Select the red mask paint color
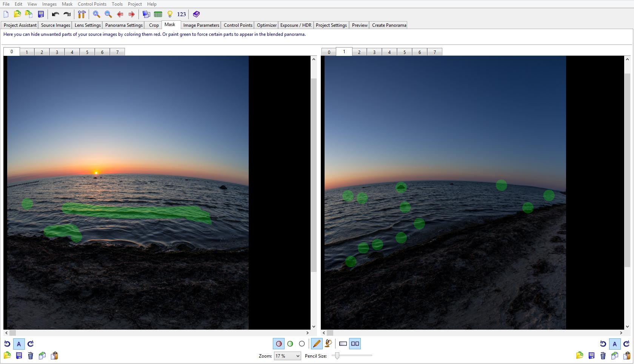 pyautogui.click(x=279, y=344)
